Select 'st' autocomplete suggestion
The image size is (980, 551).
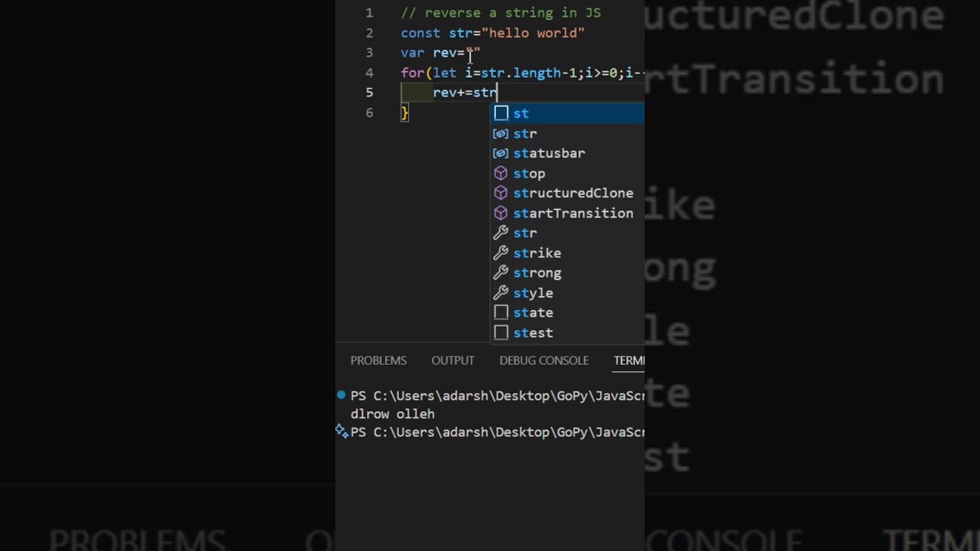[x=567, y=113]
